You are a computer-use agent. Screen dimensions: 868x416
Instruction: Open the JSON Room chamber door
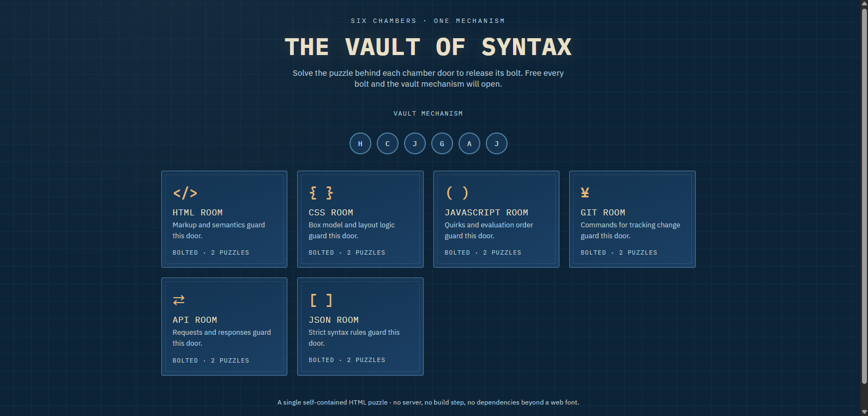360,327
